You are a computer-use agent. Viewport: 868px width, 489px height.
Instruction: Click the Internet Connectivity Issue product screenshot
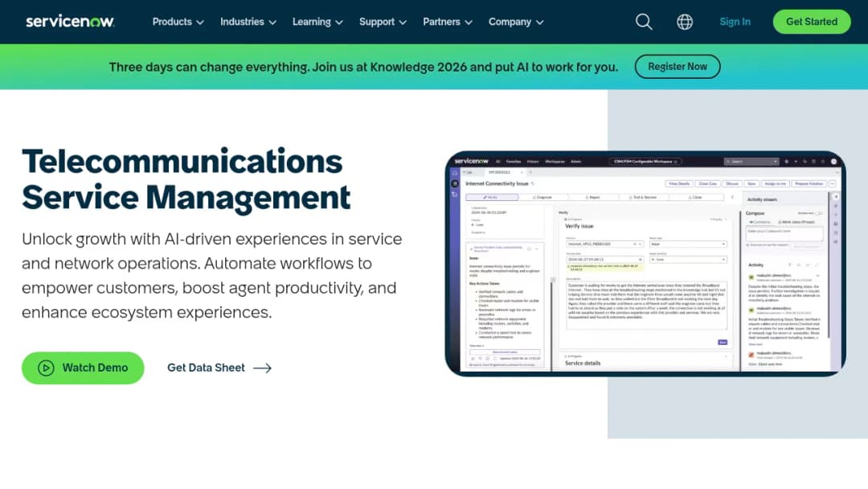tap(645, 264)
